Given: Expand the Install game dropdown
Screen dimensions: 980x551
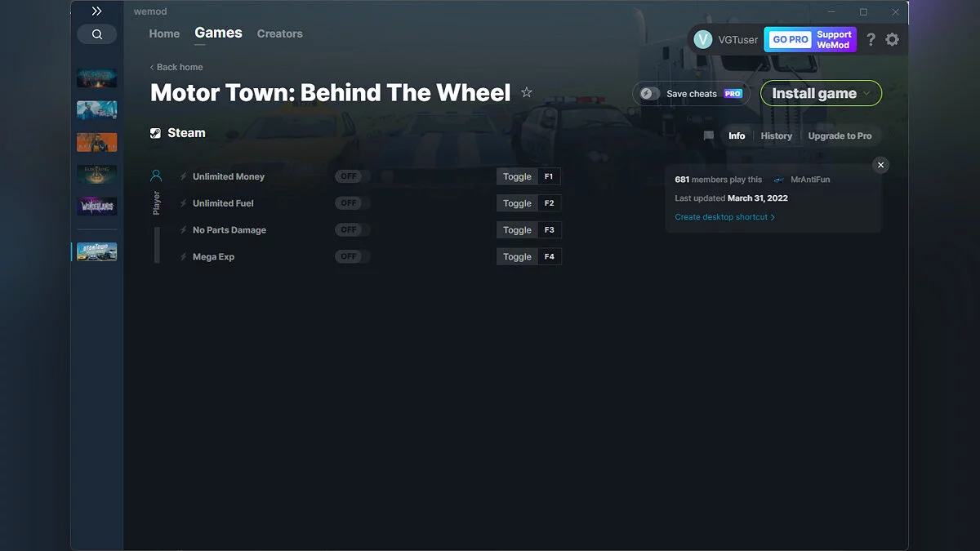Looking at the screenshot, I should pyautogui.click(x=867, y=93).
